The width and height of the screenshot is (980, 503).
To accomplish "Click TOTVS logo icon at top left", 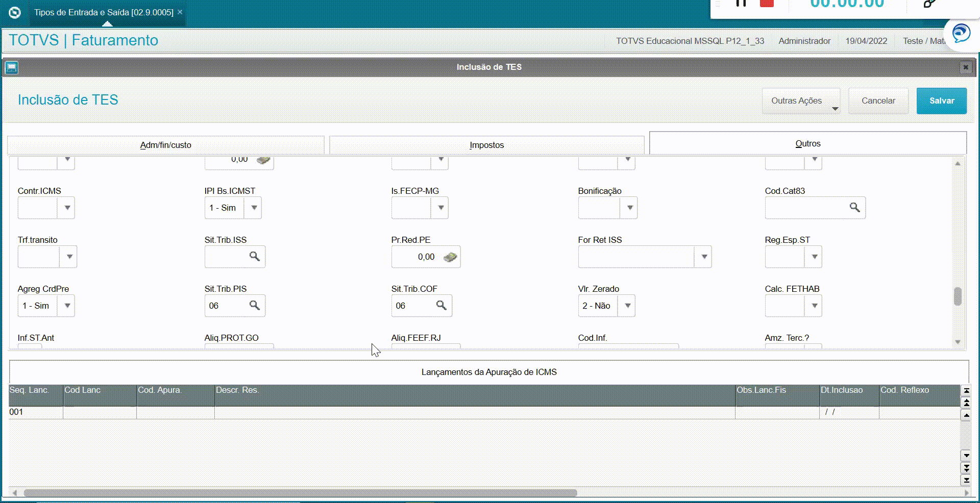I will coord(15,12).
